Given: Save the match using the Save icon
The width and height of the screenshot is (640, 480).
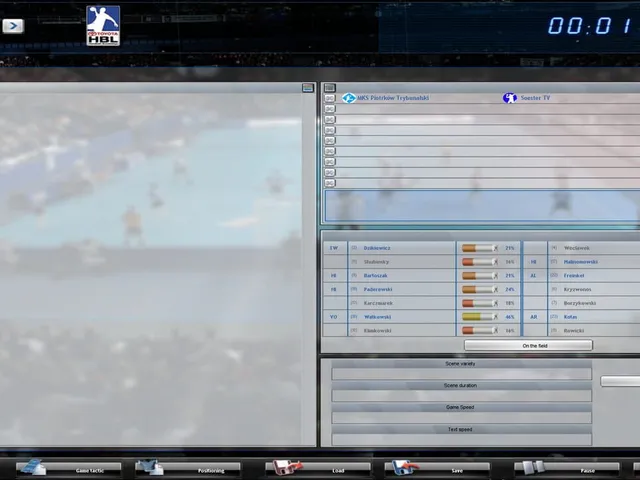Looking at the screenshot, I should 405,467.
